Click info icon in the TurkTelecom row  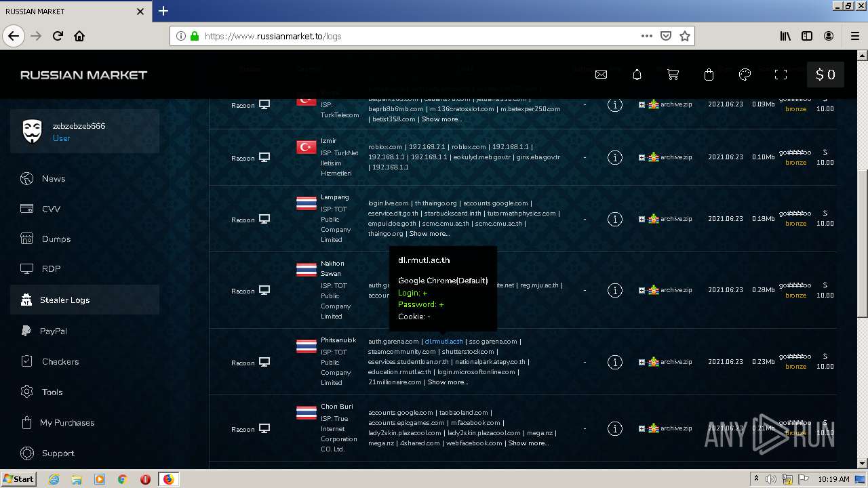pyautogui.click(x=614, y=104)
